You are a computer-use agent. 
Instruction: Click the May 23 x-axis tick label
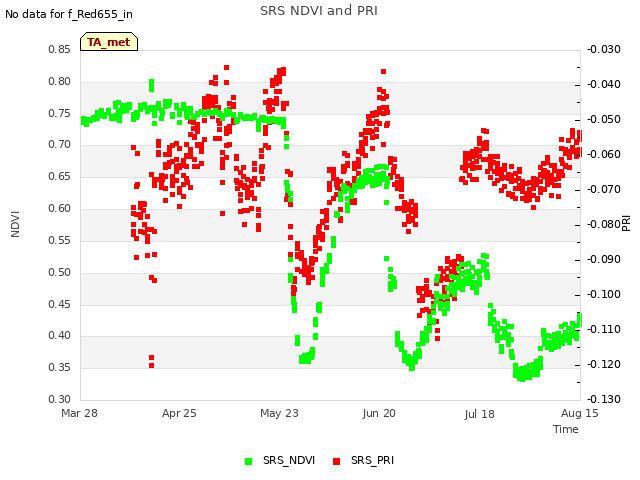[279, 413]
